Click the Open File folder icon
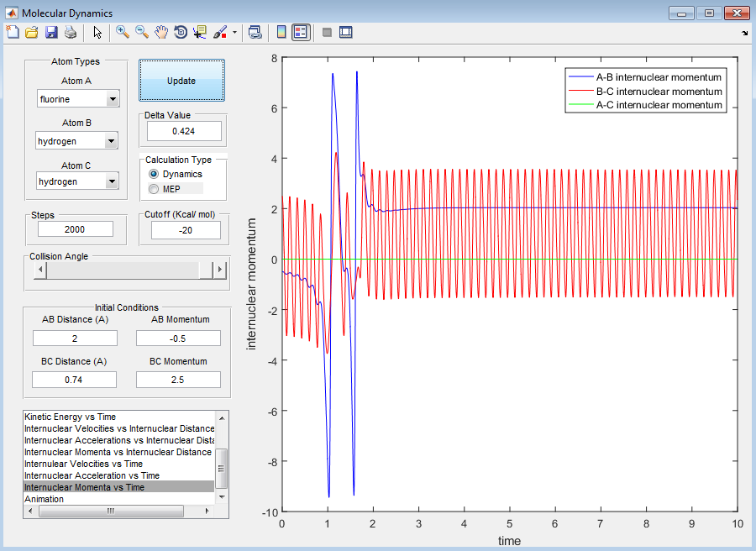 point(32,33)
